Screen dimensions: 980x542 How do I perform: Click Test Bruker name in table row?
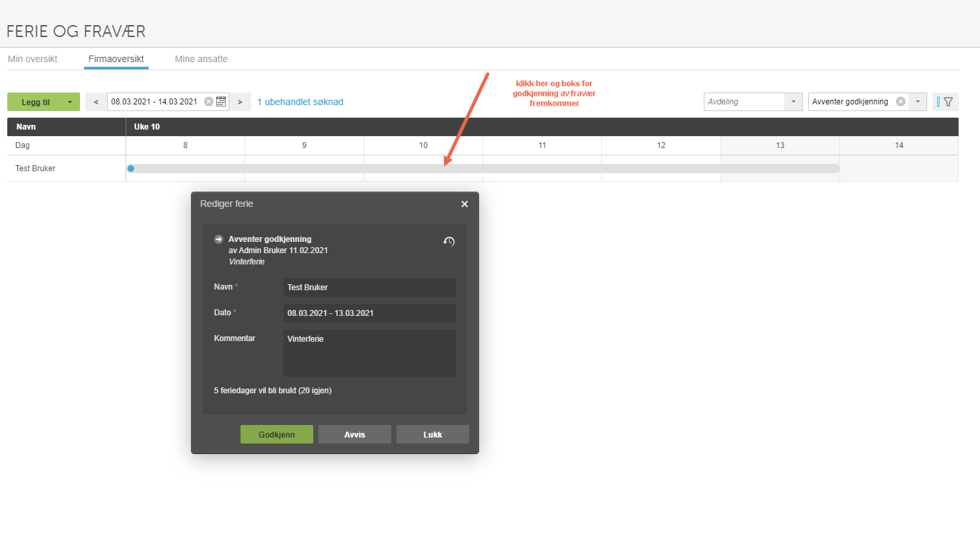tap(36, 169)
